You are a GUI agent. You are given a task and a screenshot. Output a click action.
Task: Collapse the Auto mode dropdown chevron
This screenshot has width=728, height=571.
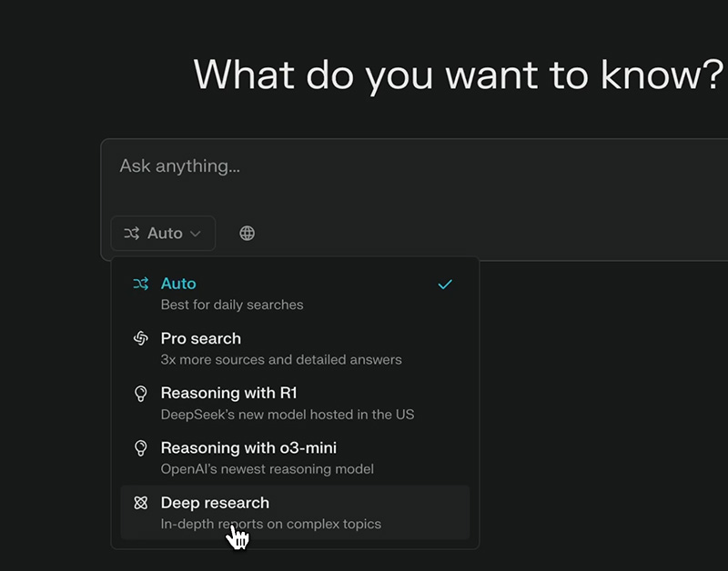tap(196, 234)
